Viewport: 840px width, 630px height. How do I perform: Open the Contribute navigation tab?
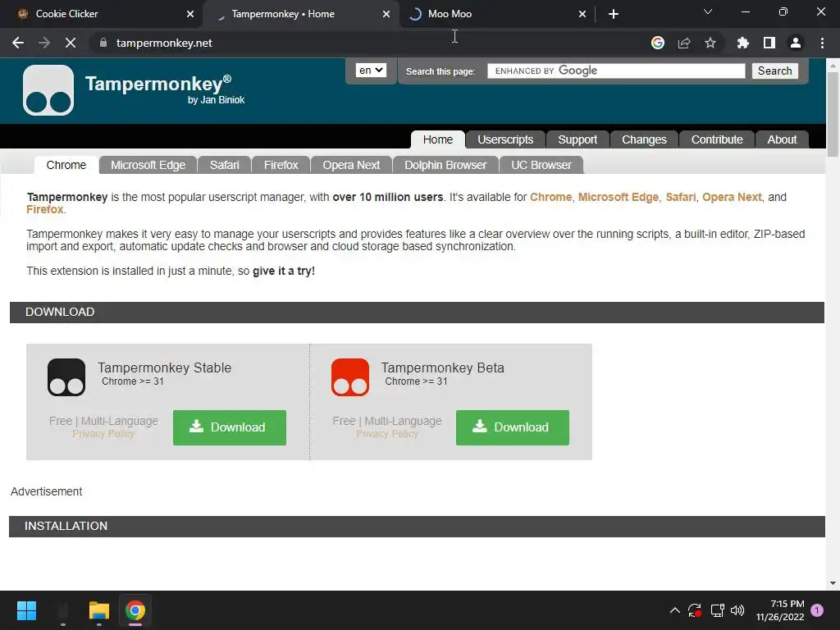coord(717,139)
